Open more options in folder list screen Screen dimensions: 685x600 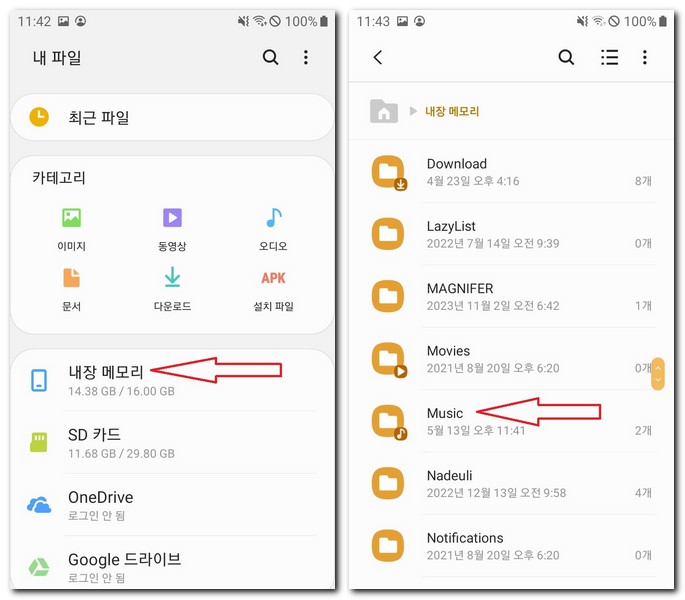click(x=645, y=57)
